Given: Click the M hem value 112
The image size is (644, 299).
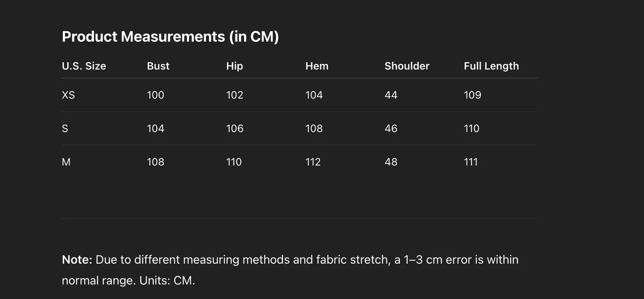Looking at the screenshot, I should coord(313,162).
